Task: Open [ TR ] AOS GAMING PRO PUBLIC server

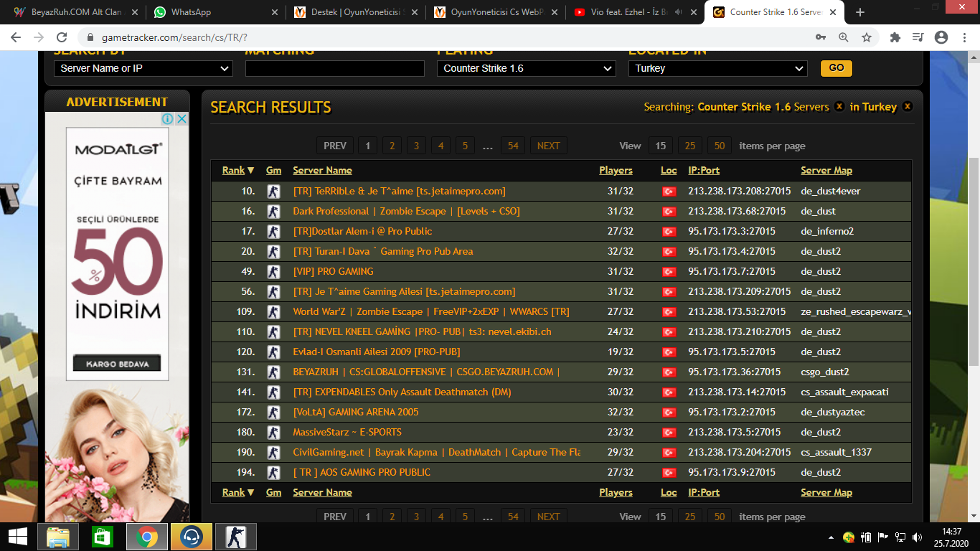Action: click(362, 473)
